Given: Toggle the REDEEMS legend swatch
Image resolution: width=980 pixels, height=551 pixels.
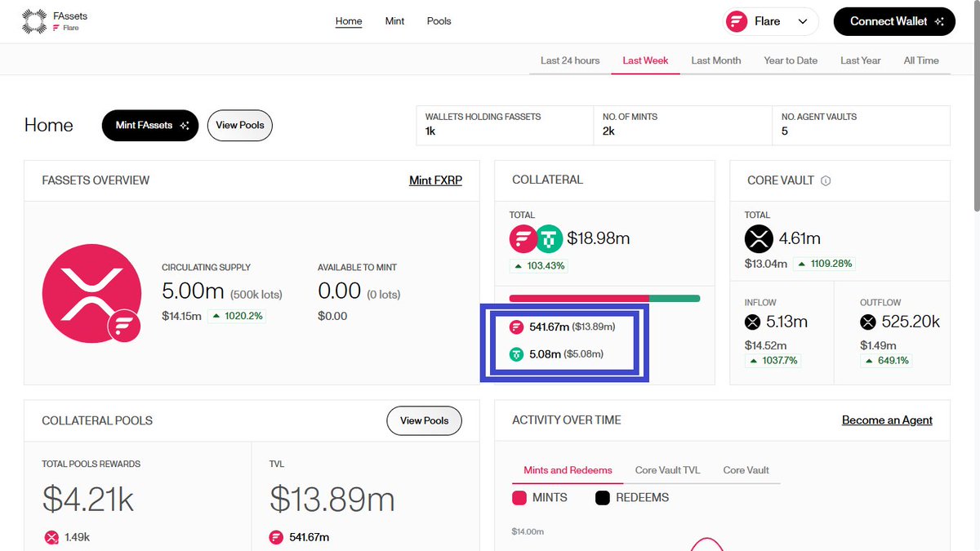Looking at the screenshot, I should [x=603, y=498].
